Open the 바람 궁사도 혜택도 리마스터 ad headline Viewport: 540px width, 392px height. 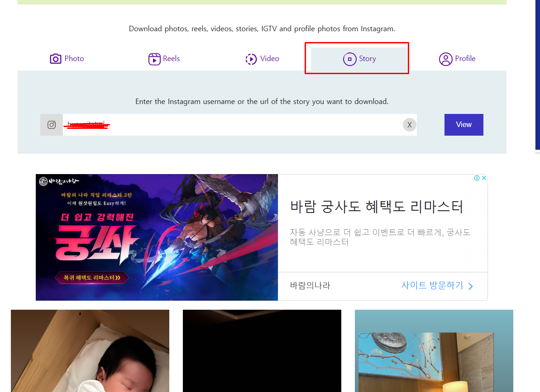coord(377,207)
